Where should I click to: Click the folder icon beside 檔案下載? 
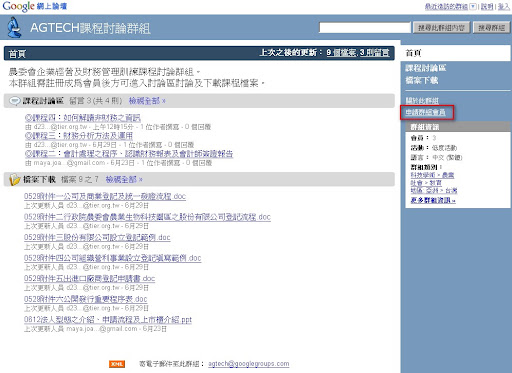tap(14, 179)
